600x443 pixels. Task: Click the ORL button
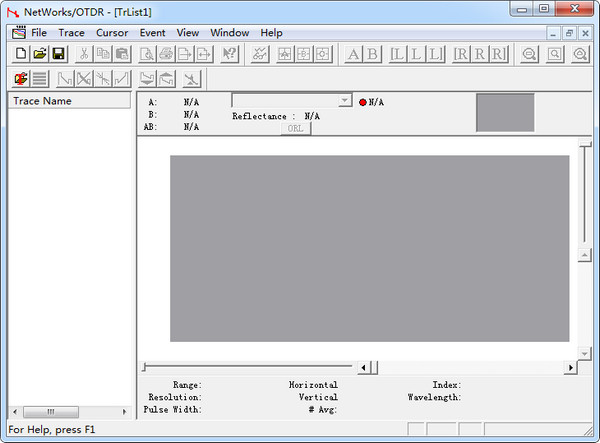click(296, 129)
